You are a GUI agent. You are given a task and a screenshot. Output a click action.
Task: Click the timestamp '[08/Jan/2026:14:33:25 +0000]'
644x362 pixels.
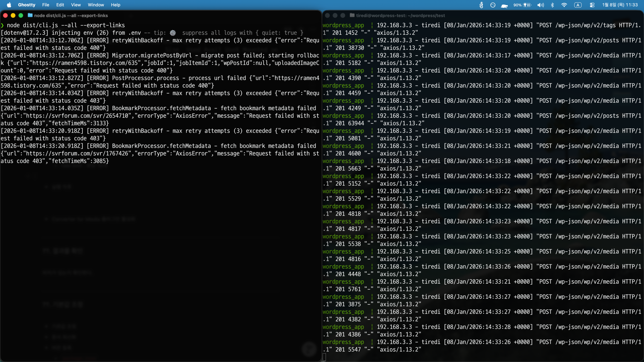488,251
